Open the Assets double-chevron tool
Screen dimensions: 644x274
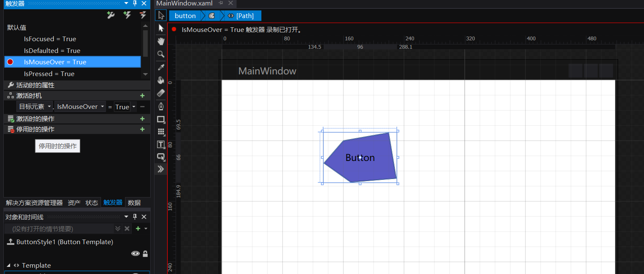tap(161, 169)
